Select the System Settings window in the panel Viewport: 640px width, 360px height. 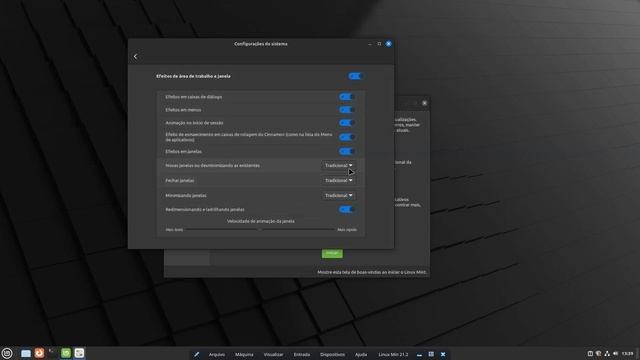click(x=79, y=353)
